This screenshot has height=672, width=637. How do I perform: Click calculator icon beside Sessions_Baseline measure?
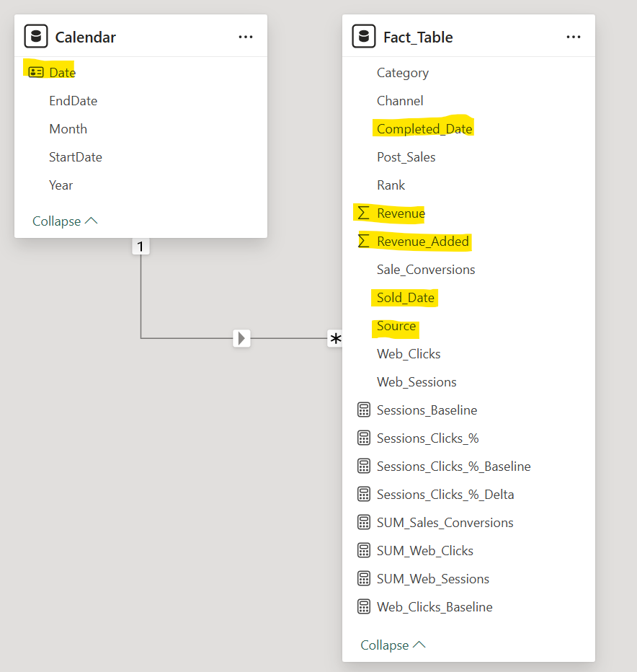click(364, 410)
